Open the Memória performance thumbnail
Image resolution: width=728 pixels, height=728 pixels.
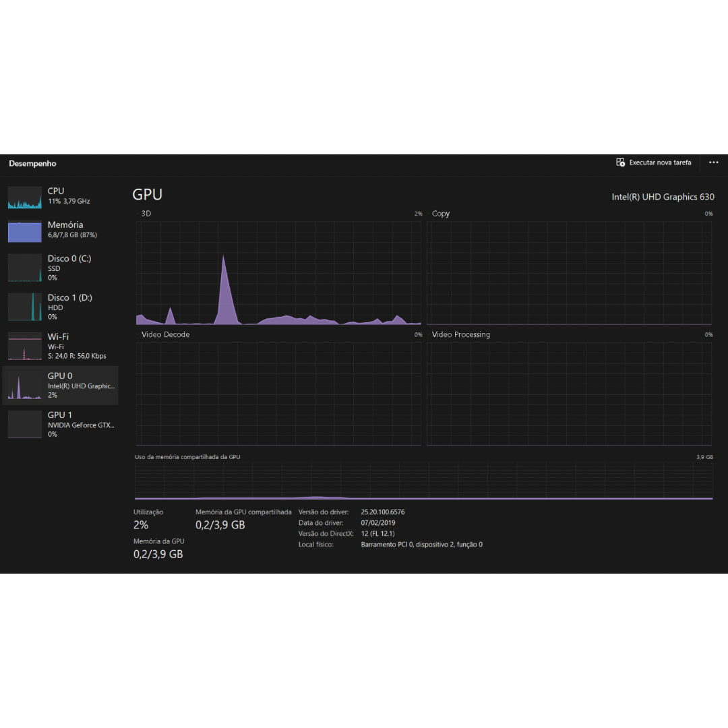[x=25, y=231]
